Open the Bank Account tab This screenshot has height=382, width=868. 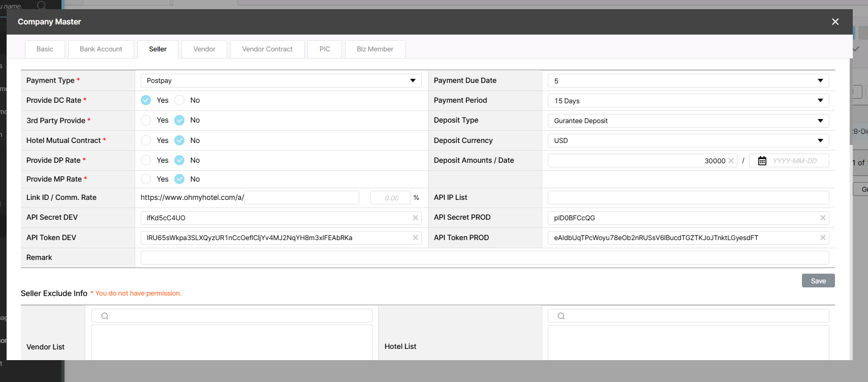pyautogui.click(x=101, y=49)
